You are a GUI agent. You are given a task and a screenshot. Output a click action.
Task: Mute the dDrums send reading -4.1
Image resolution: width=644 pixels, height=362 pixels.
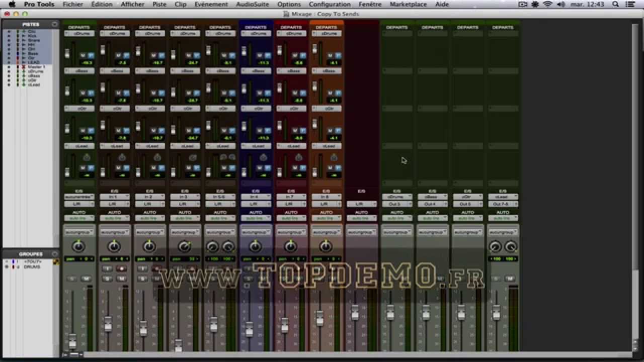coord(330,55)
